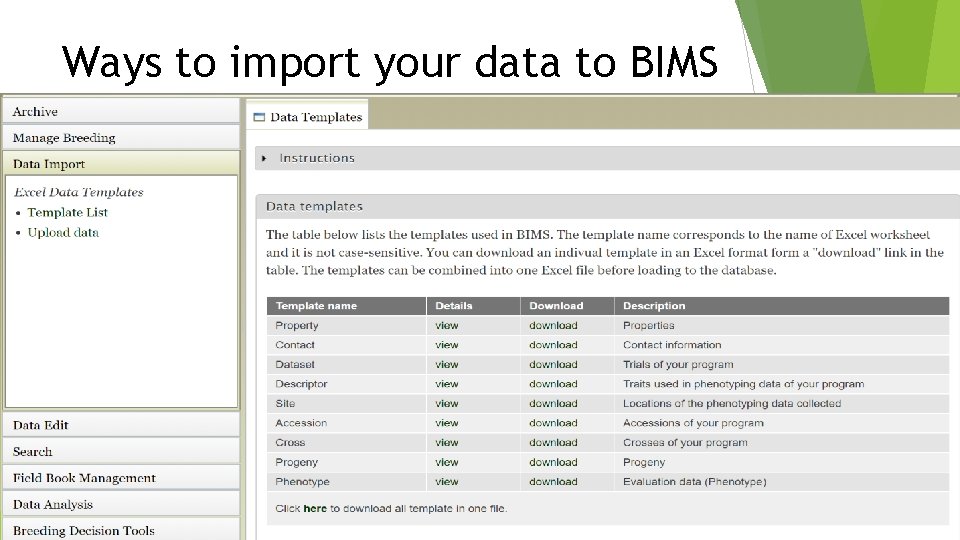Screen dimensions: 960x540
Task: Download the Phenotype template
Action: pyautogui.click(x=553, y=482)
